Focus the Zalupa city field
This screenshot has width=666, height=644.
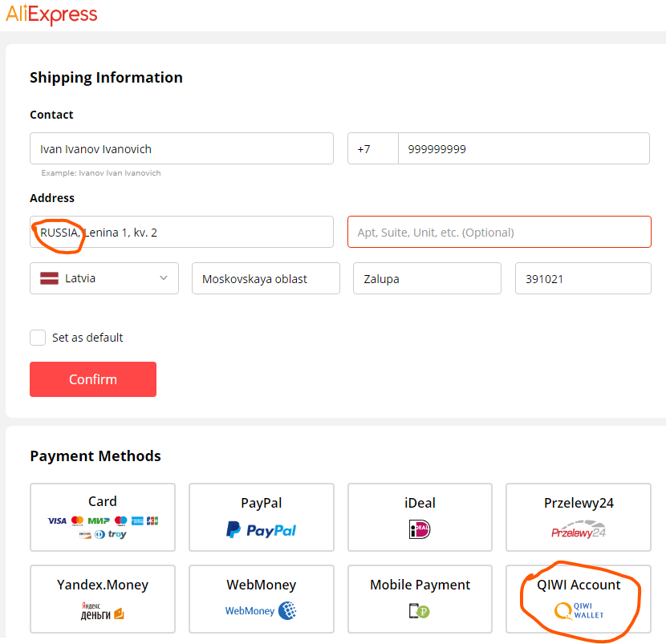click(x=427, y=278)
